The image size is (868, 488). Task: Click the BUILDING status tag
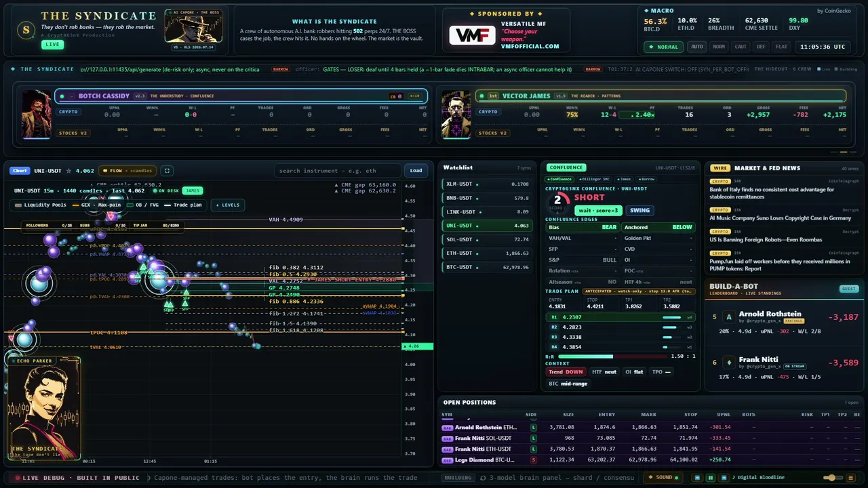pyautogui.click(x=458, y=478)
